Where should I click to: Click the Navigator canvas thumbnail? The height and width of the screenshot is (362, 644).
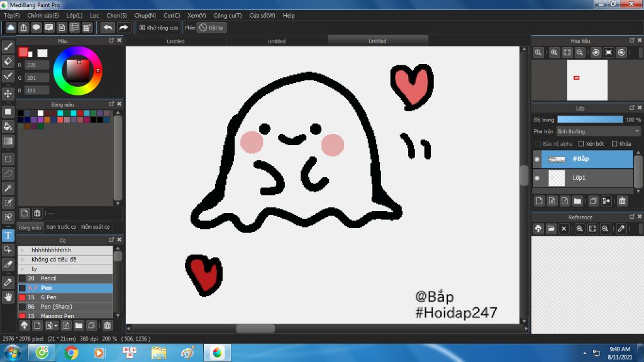click(587, 80)
